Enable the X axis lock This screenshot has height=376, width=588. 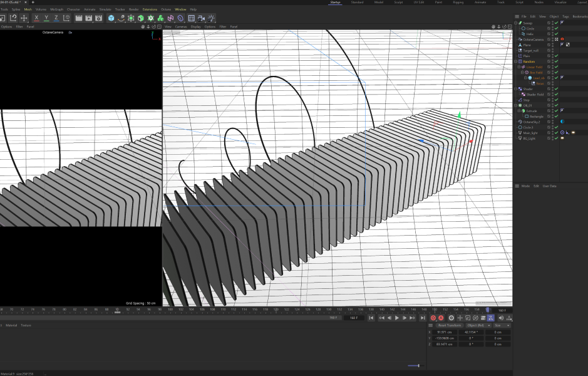click(x=36, y=18)
